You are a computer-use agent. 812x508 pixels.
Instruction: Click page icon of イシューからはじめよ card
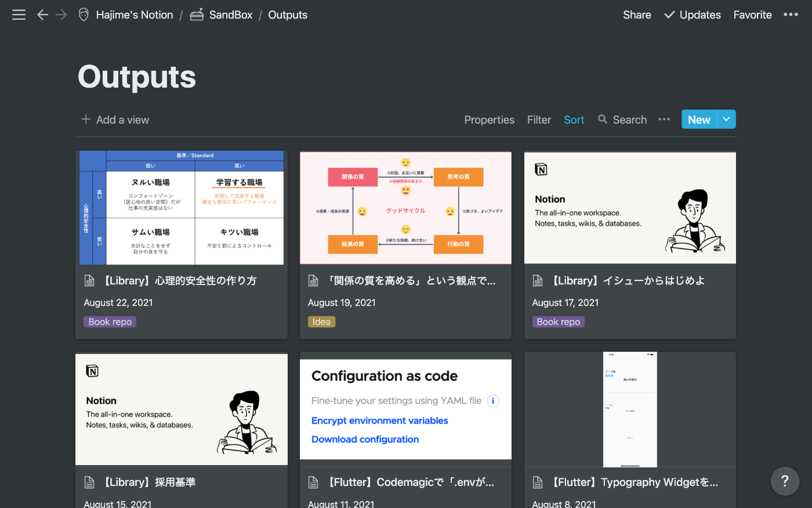[x=538, y=281]
